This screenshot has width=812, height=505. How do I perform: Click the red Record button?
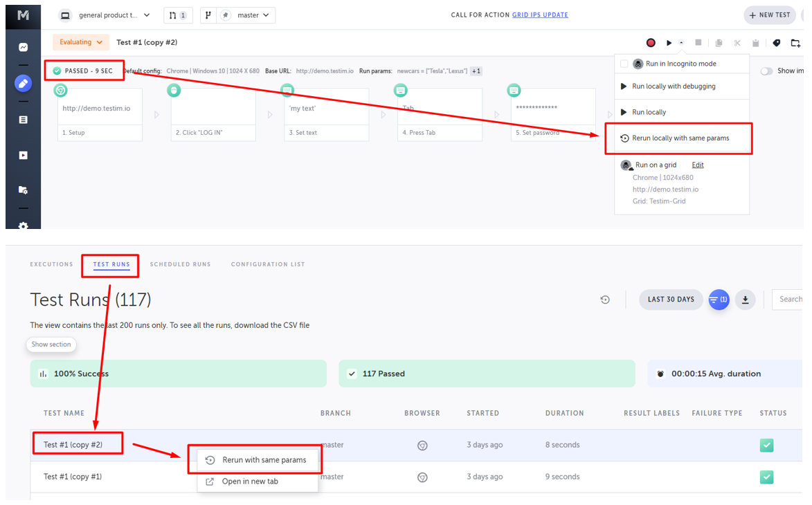(651, 43)
